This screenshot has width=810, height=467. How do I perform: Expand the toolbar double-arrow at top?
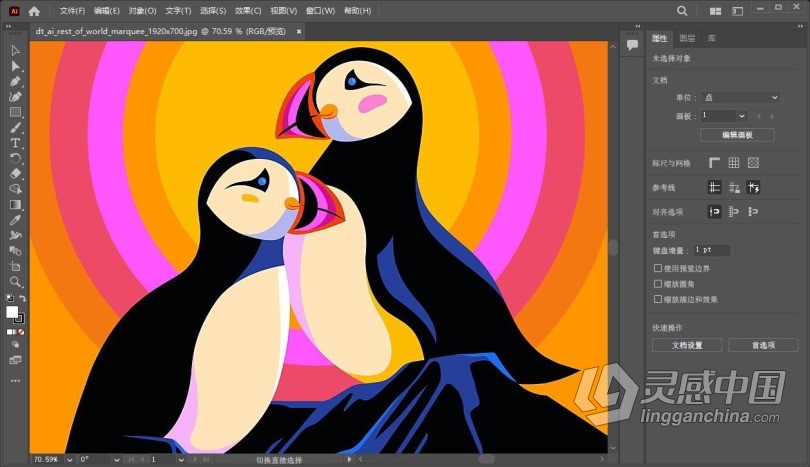click(x=9, y=26)
